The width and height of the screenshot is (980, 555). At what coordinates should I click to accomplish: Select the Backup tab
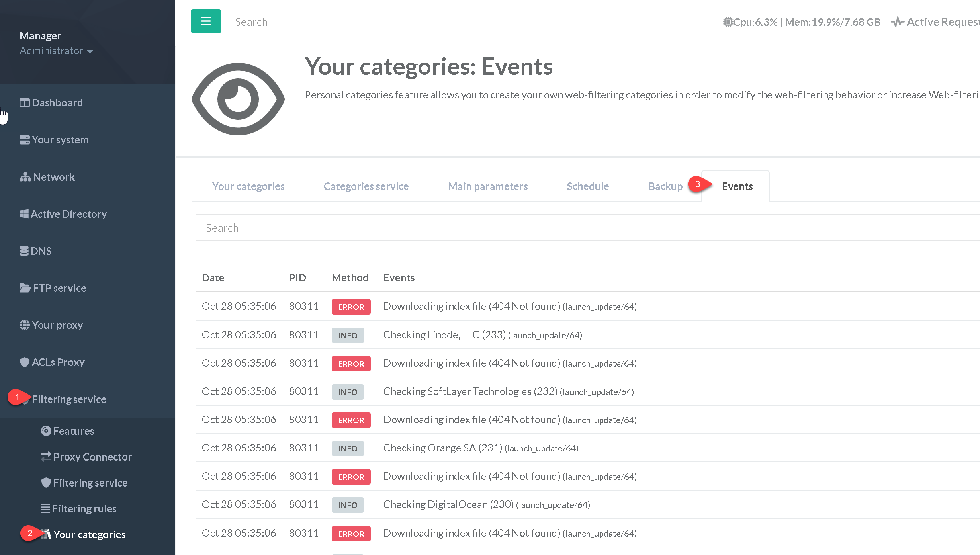pos(665,186)
